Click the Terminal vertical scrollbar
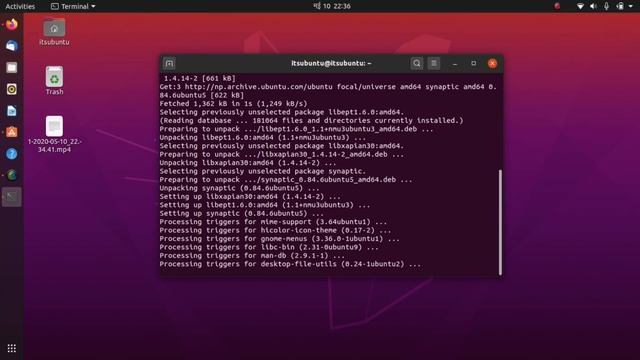This screenshot has height=360, width=640. (x=500, y=222)
